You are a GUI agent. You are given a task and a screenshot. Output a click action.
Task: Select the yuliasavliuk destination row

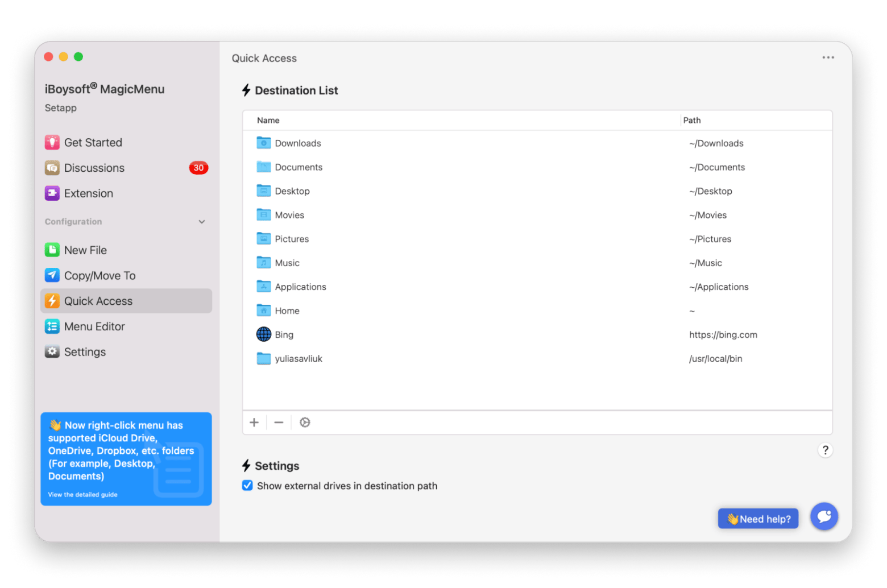[299, 359]
